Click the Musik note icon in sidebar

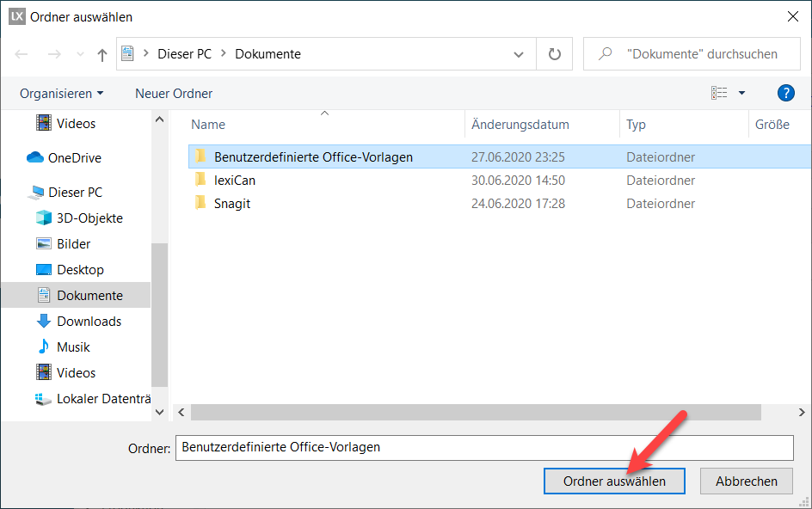pyautogui.click(x=43, y=347)
